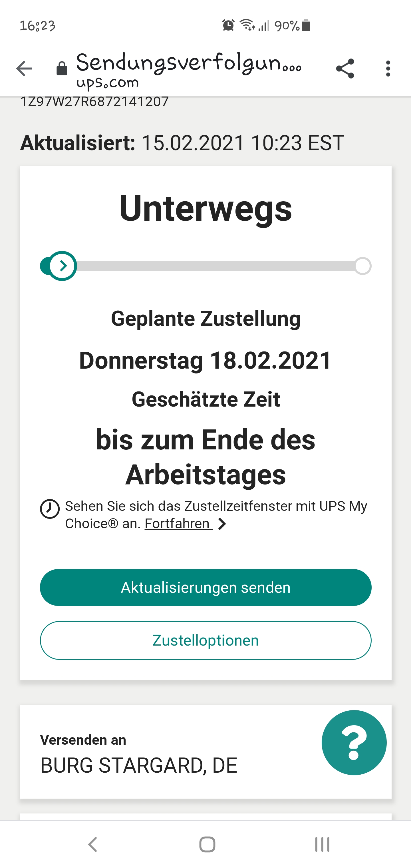Viewport: 411px width, 868px height.
Task: Tap the Fortfahren link
Action: pyautogui.click(x=178, y=524)
